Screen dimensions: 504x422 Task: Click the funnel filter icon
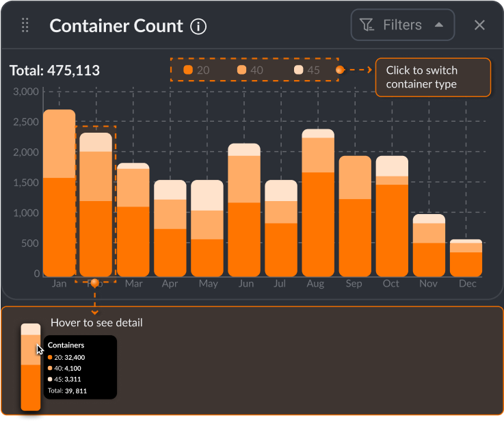[367, 25]
